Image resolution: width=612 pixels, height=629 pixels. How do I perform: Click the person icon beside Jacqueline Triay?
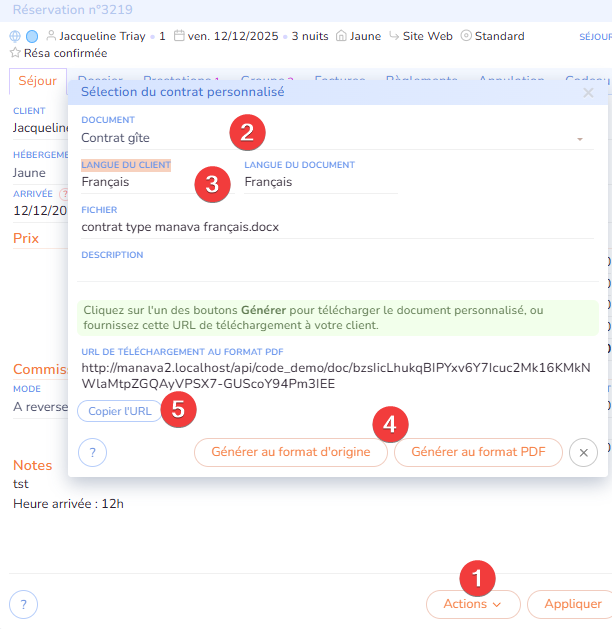pyautogui.click(x=51, y=36)
